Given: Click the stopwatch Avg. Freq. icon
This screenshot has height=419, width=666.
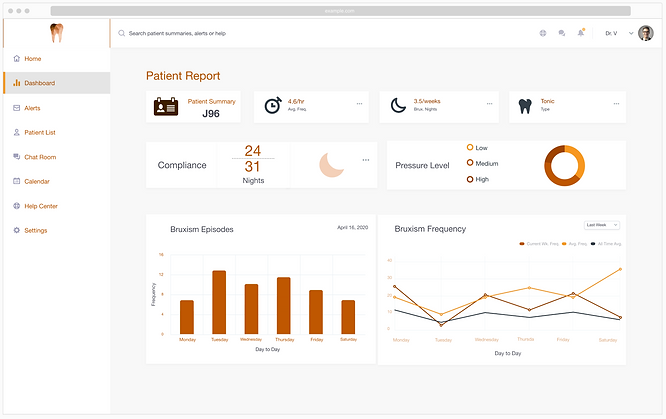Looking at the screenshot, I should [x=273, y=105].
